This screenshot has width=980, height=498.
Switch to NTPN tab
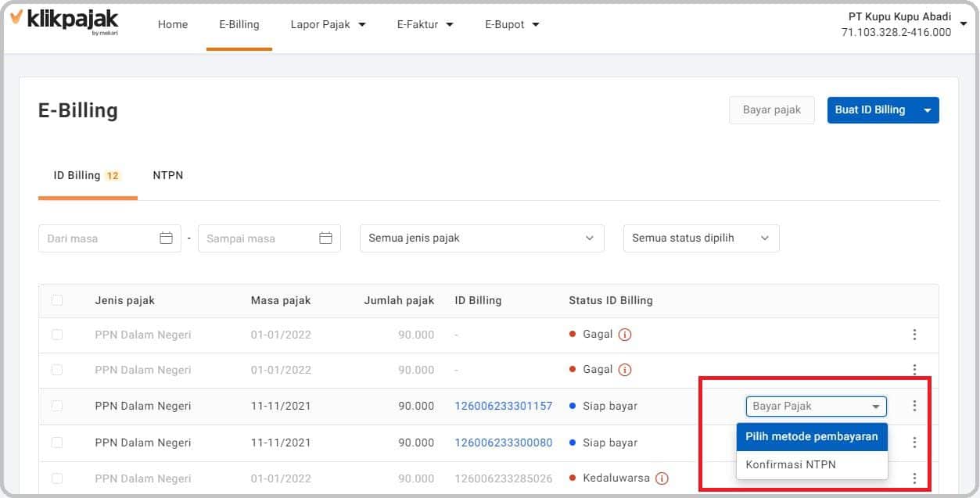(168, 175)
